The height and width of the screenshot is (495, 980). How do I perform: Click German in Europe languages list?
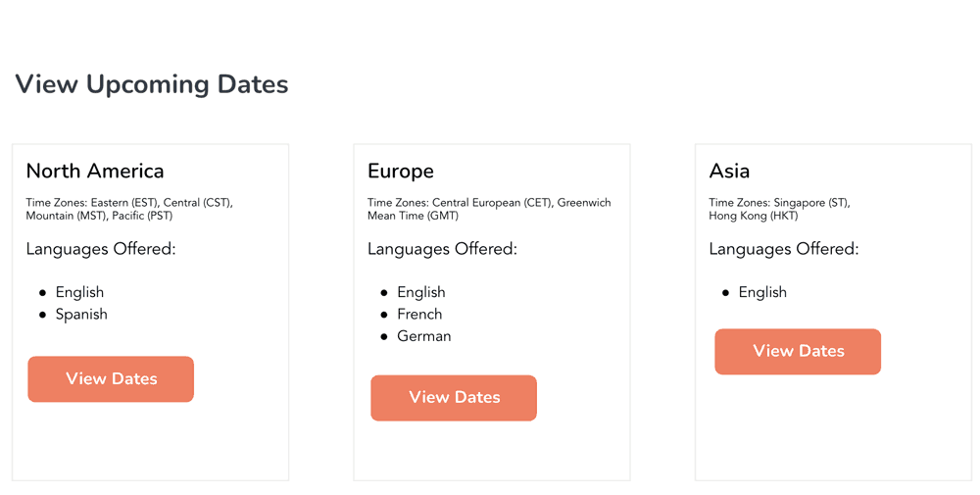pyautogui.click(x=423, y=336)
